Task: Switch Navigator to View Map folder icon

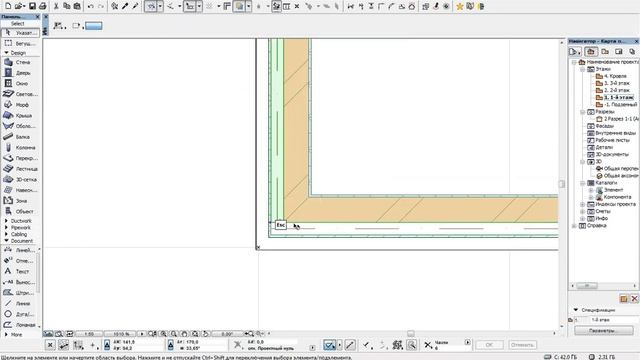Action: click(x=605, y=51)
